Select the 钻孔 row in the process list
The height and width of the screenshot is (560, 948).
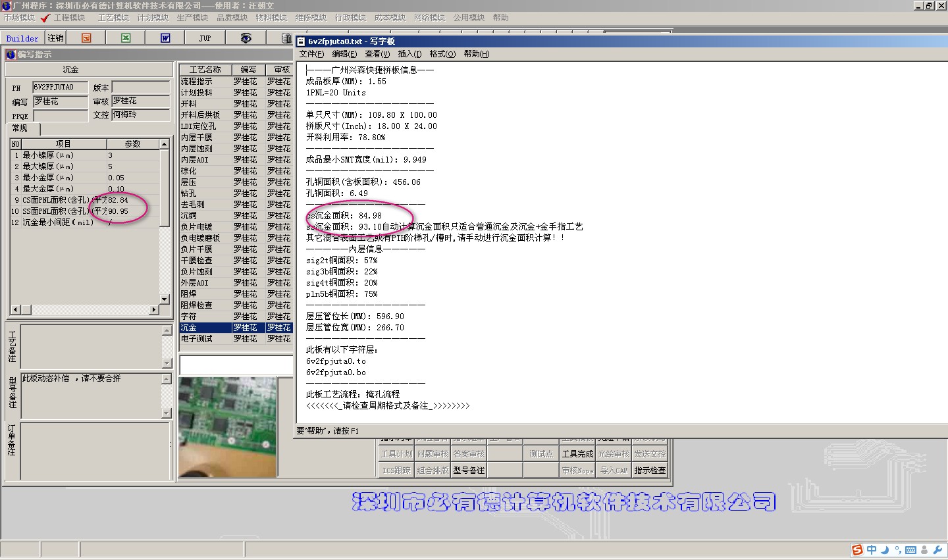236,193
